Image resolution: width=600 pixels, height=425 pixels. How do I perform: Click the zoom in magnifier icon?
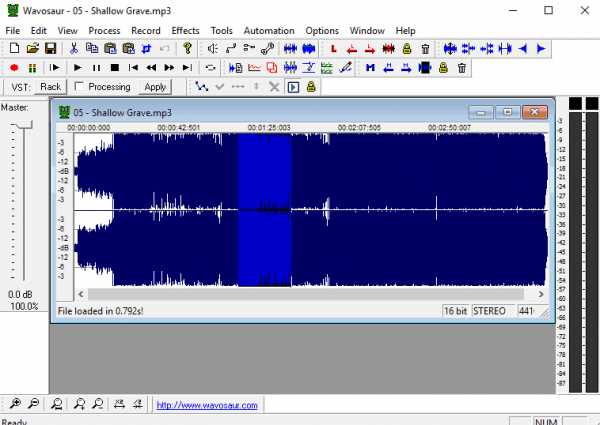click(x=14, y=404)
